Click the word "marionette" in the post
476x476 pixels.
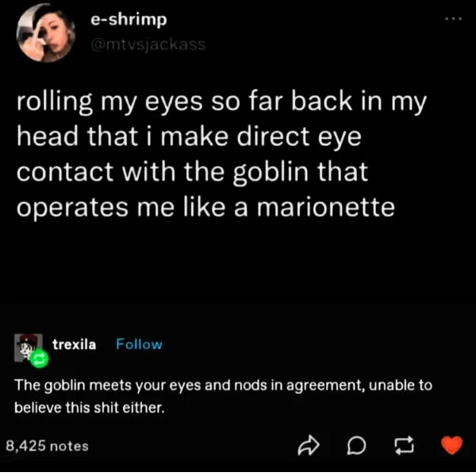(x=326, y=207)
